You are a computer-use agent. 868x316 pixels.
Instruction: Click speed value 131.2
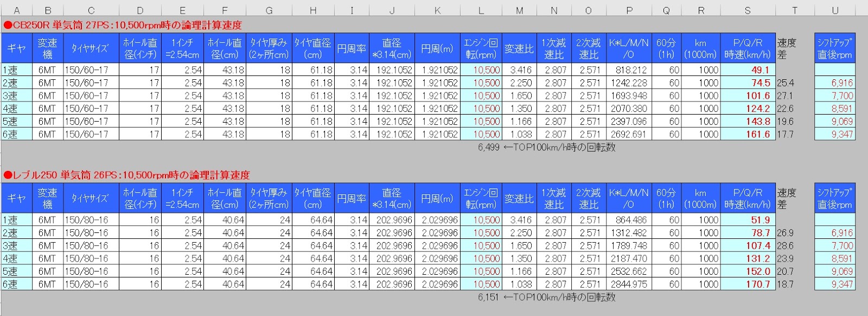[748, 258]
